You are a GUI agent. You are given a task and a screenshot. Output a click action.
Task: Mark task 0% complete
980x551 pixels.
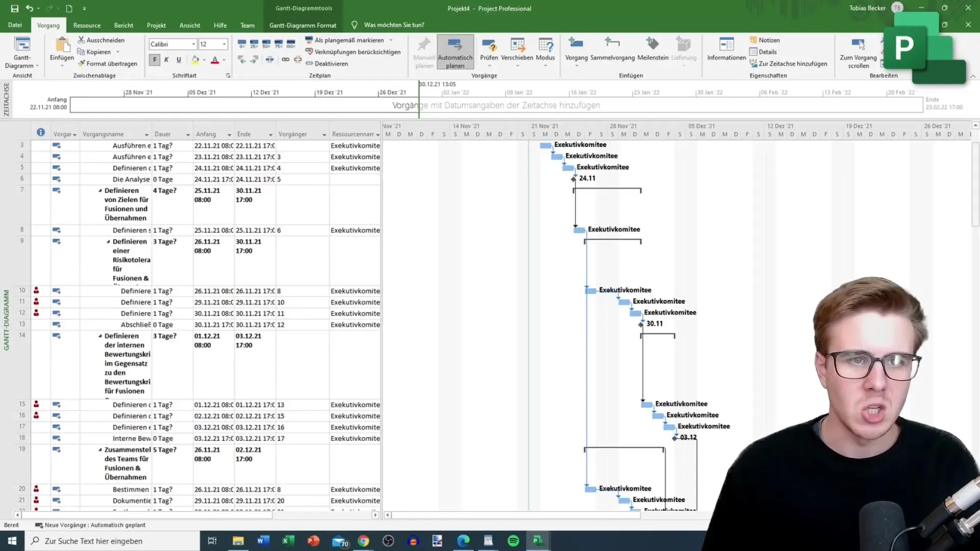242,44
